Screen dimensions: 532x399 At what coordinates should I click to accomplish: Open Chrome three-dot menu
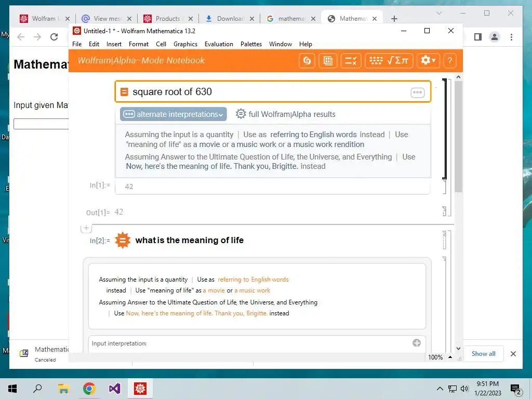coord(511,37)
